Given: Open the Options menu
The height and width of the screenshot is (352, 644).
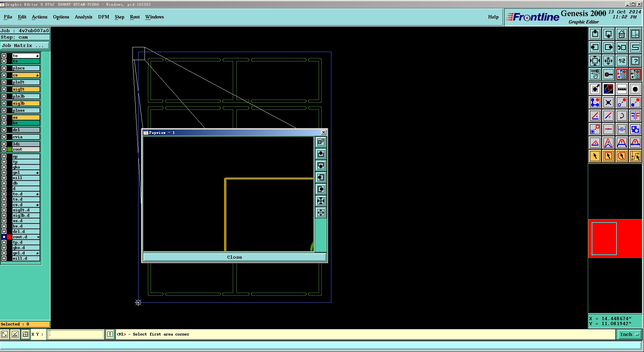Looking at the screenshot, I should tap(61, 17).
